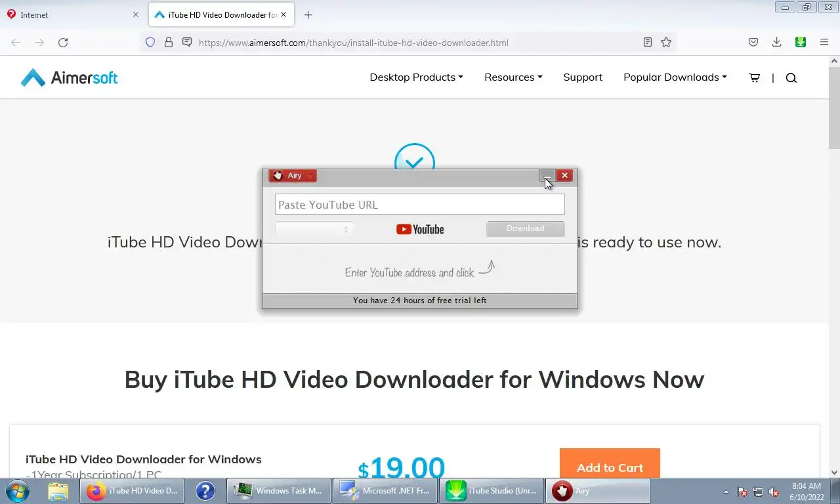The width and height of the screenshot is (840, 504).
Task: Open the shopping cart
Action: coord(755,77)
